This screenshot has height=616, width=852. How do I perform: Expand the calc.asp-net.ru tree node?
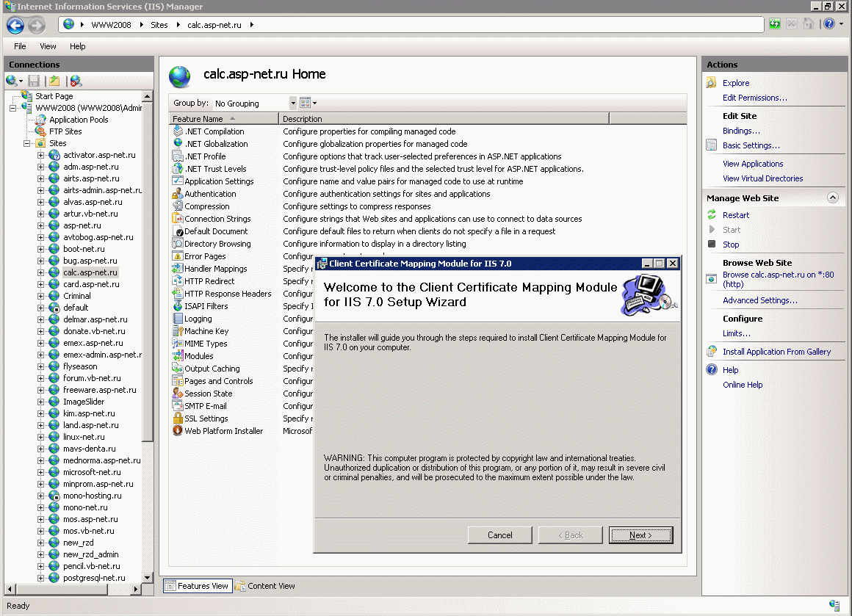[40, 272]
